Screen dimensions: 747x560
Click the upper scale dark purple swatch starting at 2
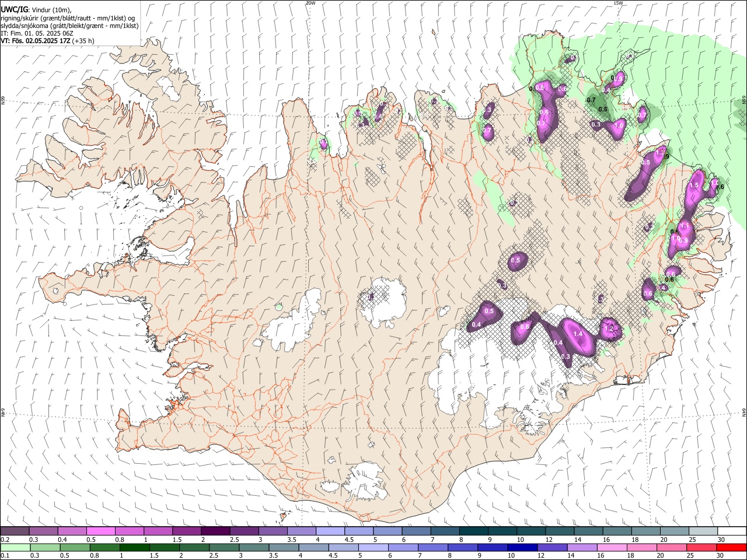[x=215, y=531]
